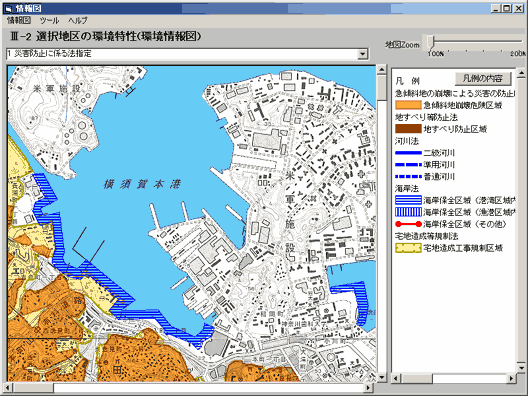
Task: Click the map horizontal scrollbar left arrow
Action: [x=9, y=388]
